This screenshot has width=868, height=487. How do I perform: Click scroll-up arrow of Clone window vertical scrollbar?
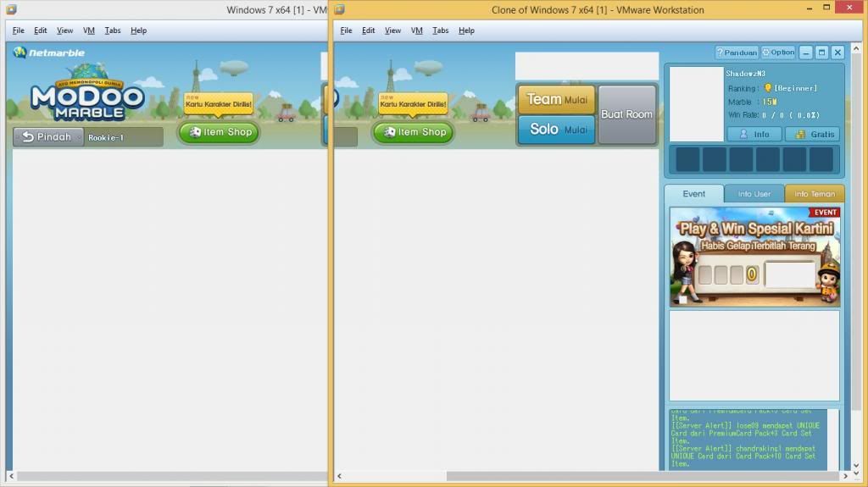tap(856, 49)
